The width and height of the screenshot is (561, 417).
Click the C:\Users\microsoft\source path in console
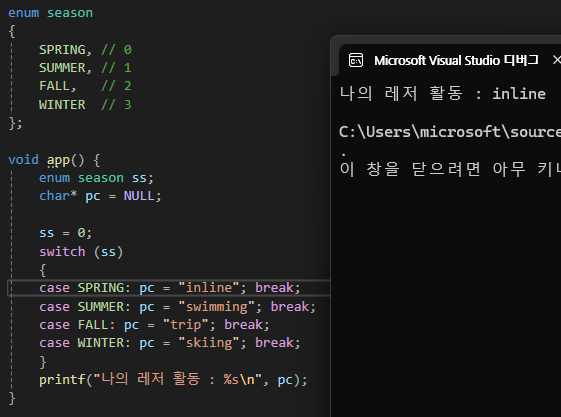[450, 132]
